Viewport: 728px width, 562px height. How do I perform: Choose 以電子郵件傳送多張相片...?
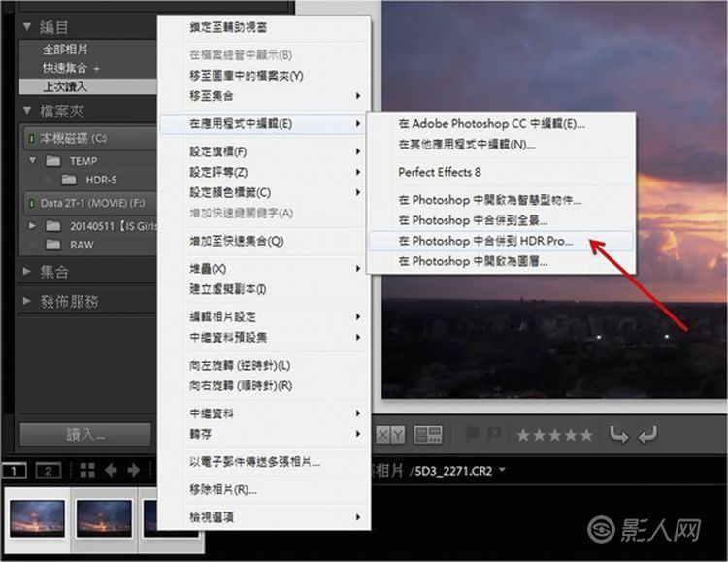point(264,462)
